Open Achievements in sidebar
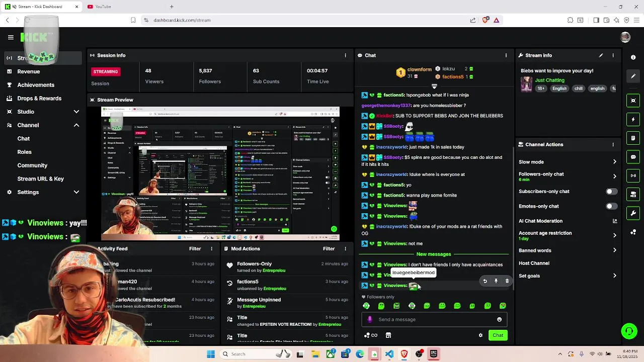 (36, 85)
